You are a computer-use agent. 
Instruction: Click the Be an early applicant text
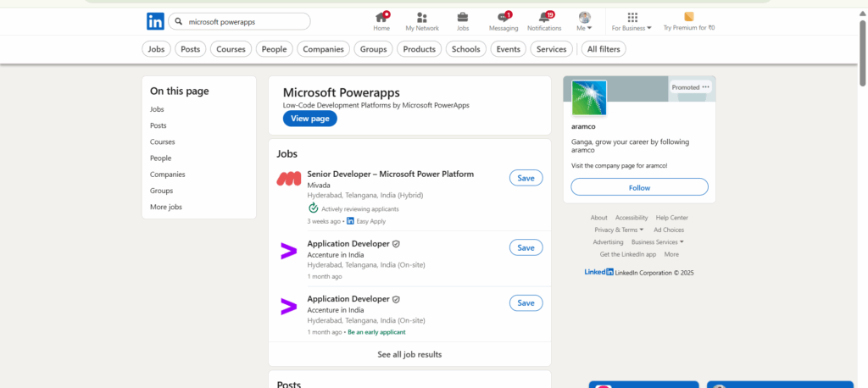click(x=376, y=332)
